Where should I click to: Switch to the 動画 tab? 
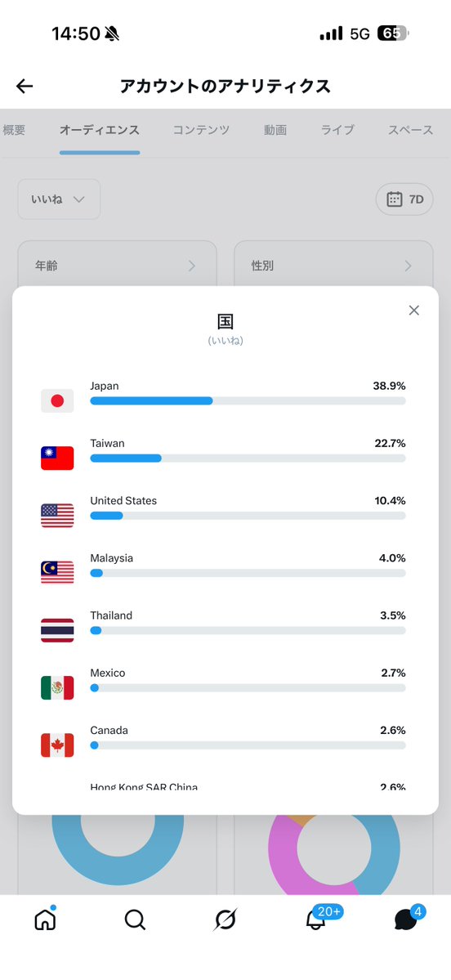(275, 130)
